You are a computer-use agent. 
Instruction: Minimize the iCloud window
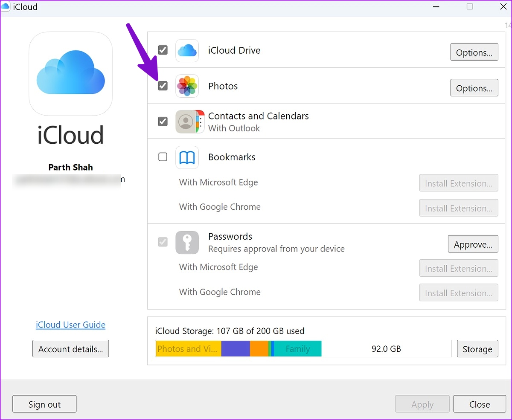436,6
